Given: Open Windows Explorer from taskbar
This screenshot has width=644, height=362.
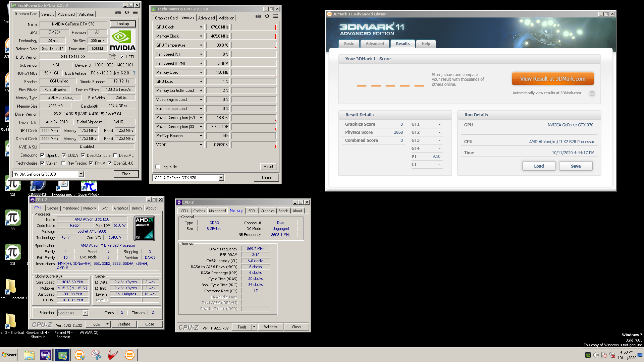Looking at the screenshot, I should [x=29, y=355].
